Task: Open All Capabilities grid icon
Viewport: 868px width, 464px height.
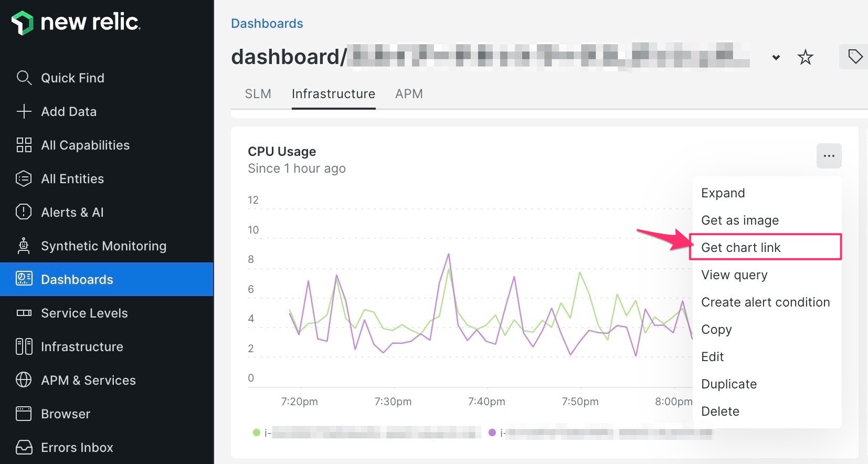Action: (x=24, y=145)
